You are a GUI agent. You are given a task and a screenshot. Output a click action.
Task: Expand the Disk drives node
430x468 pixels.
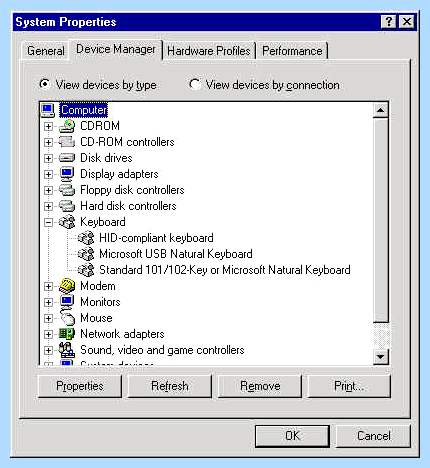pos(48,158)
